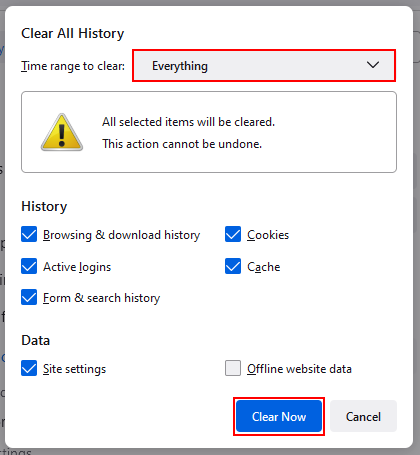This screenshot has height=455, width=420.
Task: Click the "This action cannot be undone." message
Action: (182, 144)
